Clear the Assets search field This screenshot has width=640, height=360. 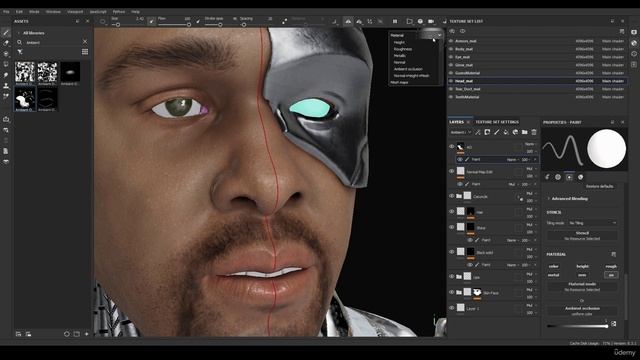[x=85, y=42]
